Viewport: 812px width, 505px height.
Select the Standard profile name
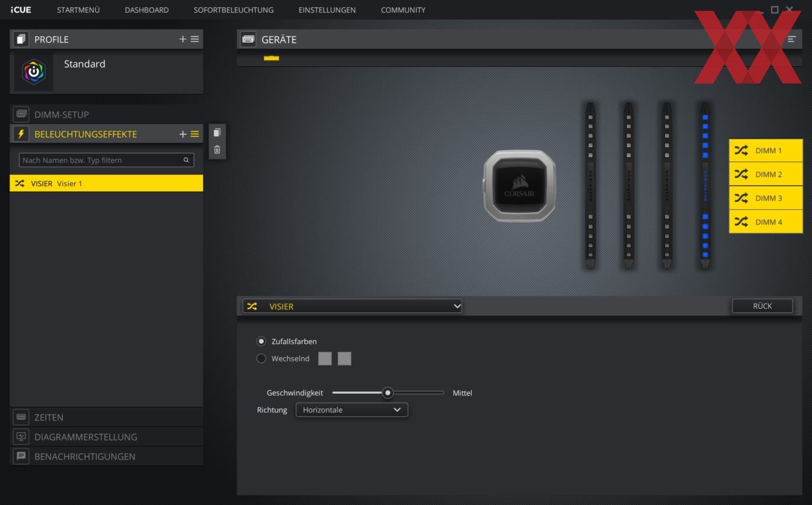click(85, 64)
